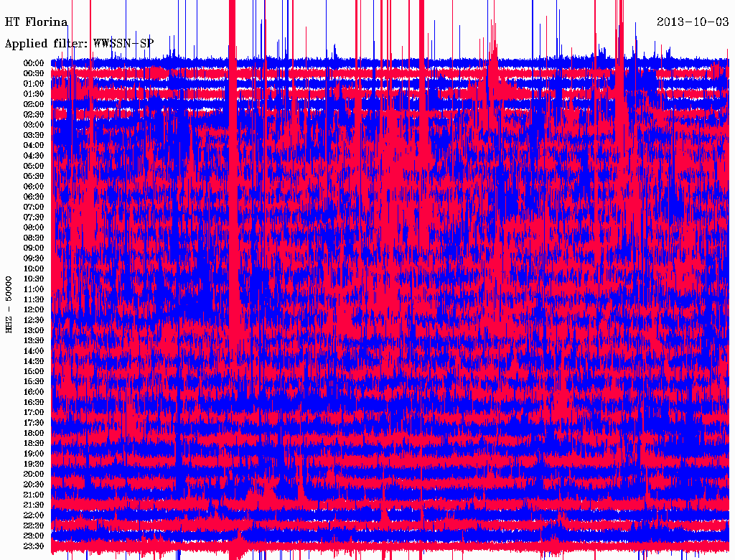The height and width of the screenshot is (560, 735).
Task: Select the 20:00 time label
Action: (x=34, y=474)
